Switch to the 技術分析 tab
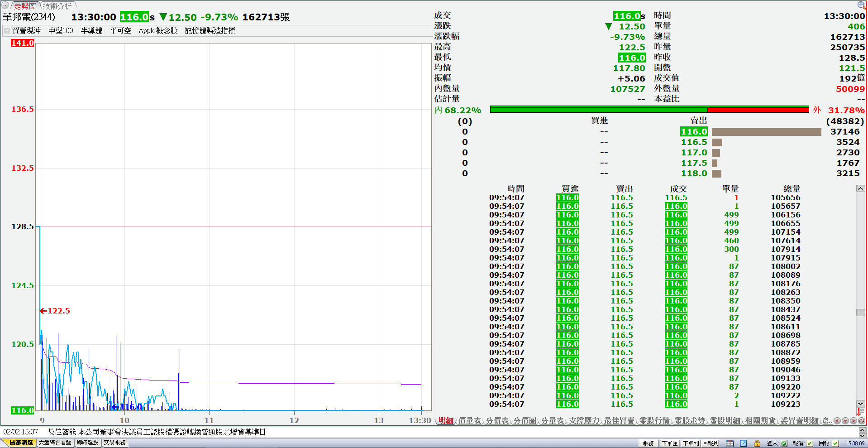 pyautogui.click(x=57, y=6)
